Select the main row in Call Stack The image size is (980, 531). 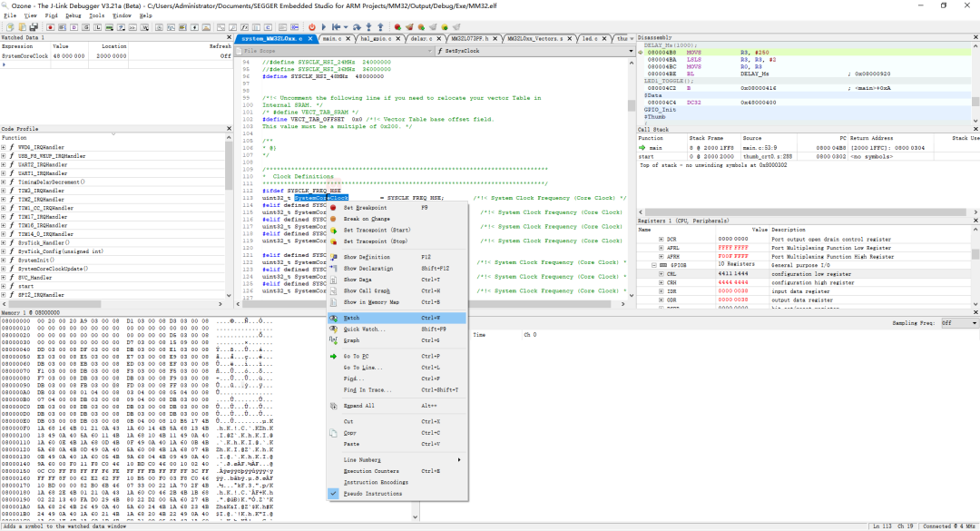pyautogui.click(x=808, y=148)
